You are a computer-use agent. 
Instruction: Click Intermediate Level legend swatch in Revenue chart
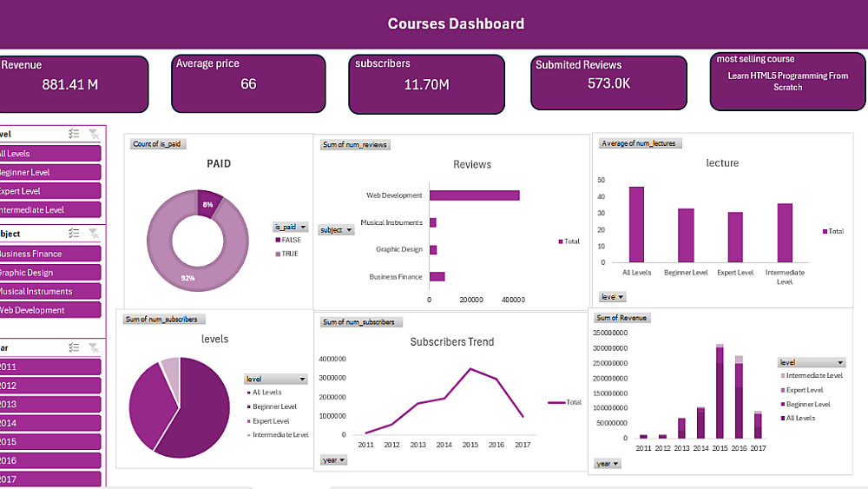tap(783, 375)
